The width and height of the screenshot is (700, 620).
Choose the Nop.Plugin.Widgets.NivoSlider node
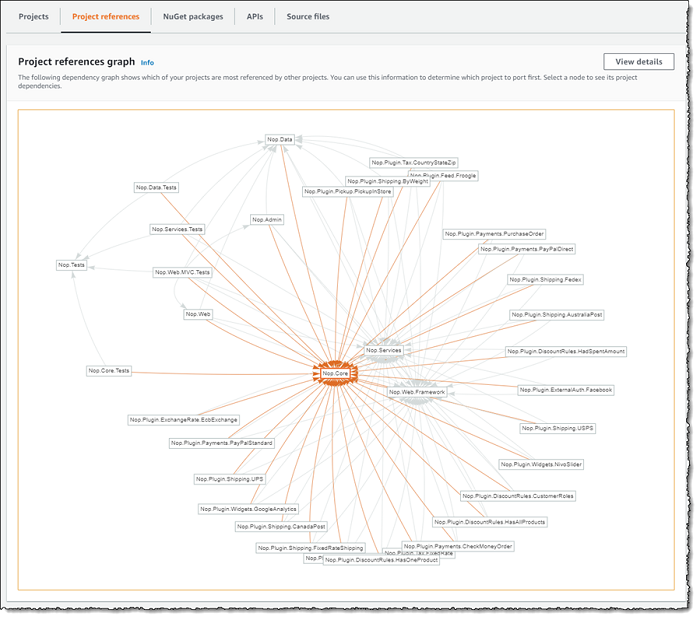542,464
